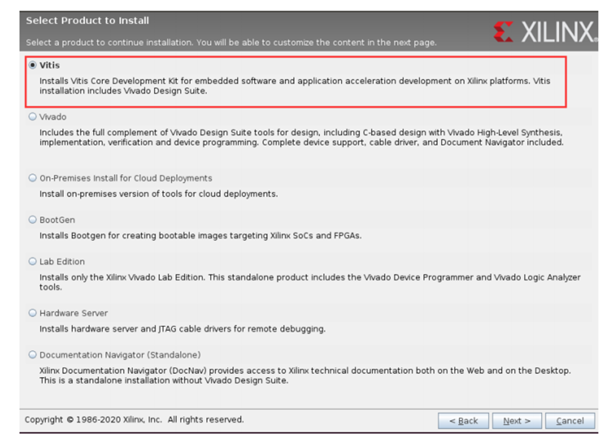
Task: Select the Vivado radio button
Action: [x=33, y=117]
